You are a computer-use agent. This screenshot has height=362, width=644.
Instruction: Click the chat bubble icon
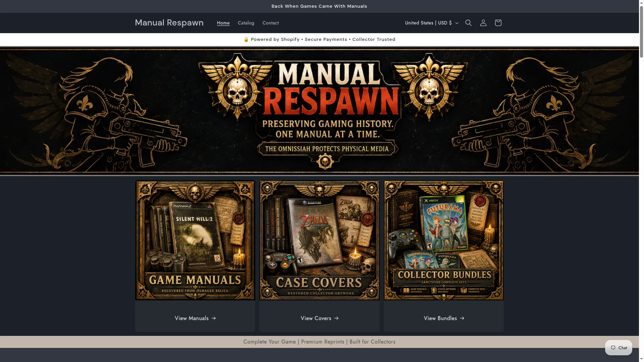tap(613, 348)
